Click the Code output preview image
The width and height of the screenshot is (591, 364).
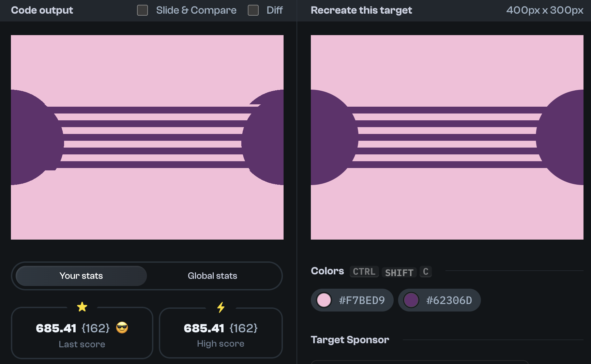(x=147, y=137)
